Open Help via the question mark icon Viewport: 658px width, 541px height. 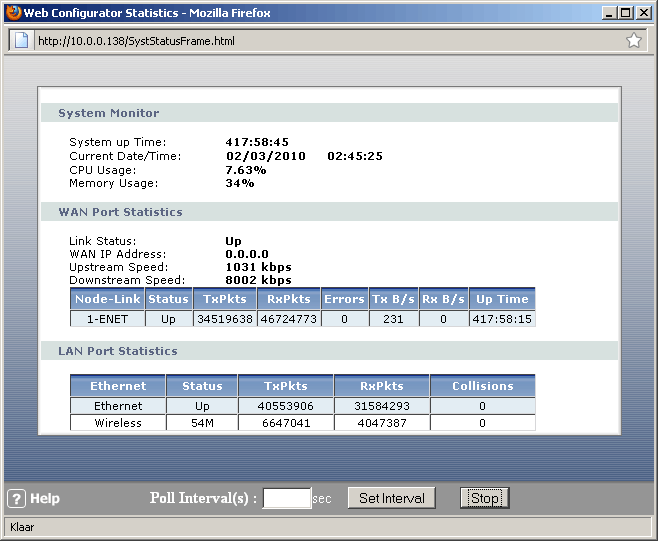(16, 499)
